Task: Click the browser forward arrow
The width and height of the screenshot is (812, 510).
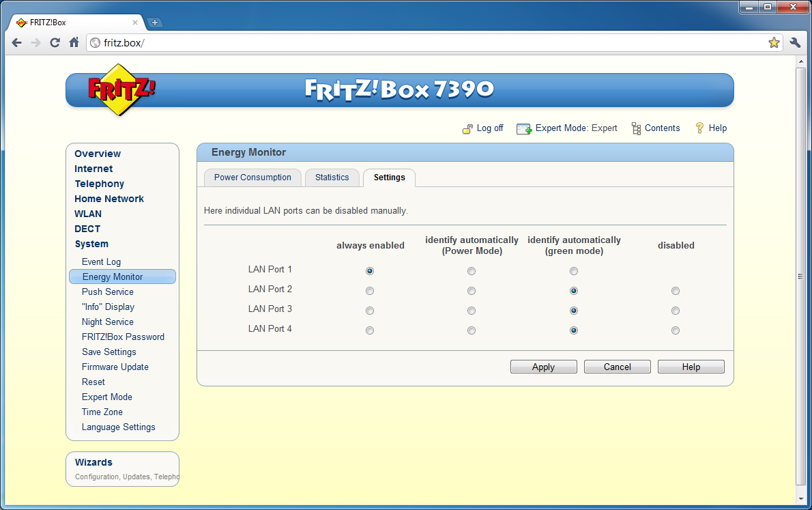Action: point(35,42)
